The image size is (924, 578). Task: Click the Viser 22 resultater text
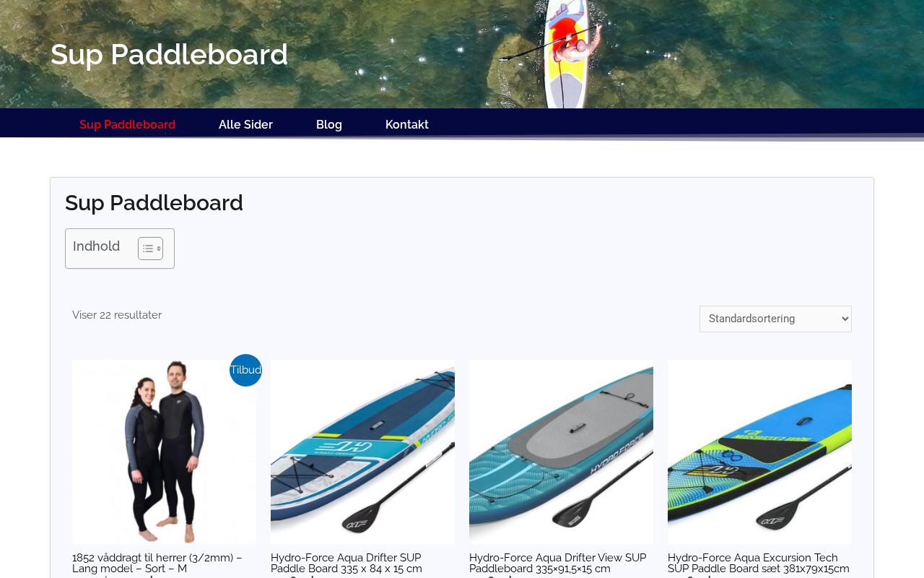[x=117, y=315]
